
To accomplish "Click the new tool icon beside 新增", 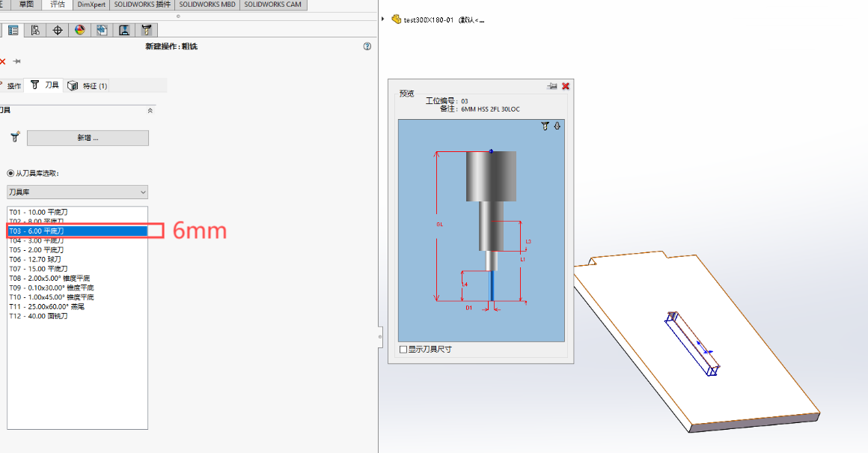I will click(15, 136).
